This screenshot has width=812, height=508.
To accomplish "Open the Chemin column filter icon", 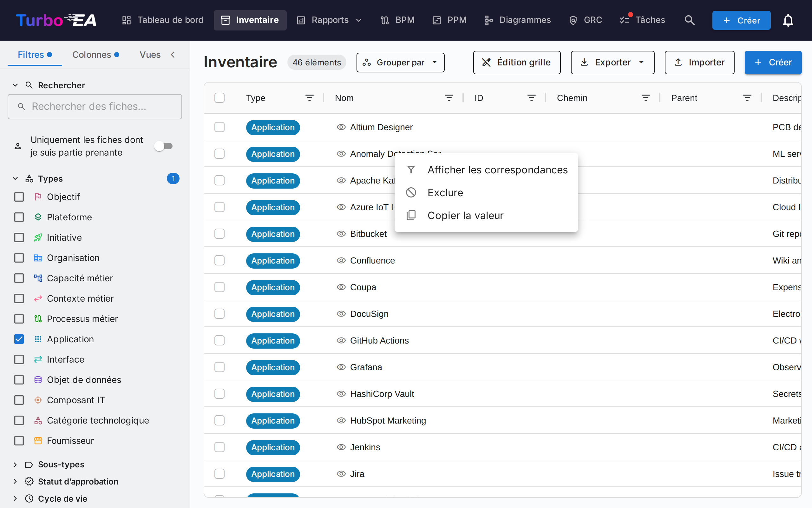I will 645,98.
